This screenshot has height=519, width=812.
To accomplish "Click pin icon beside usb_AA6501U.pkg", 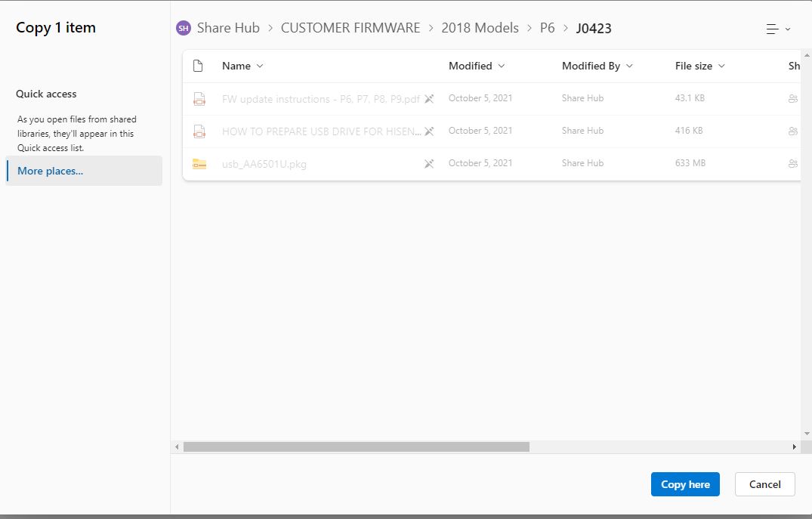I will [x=429, y=163].
